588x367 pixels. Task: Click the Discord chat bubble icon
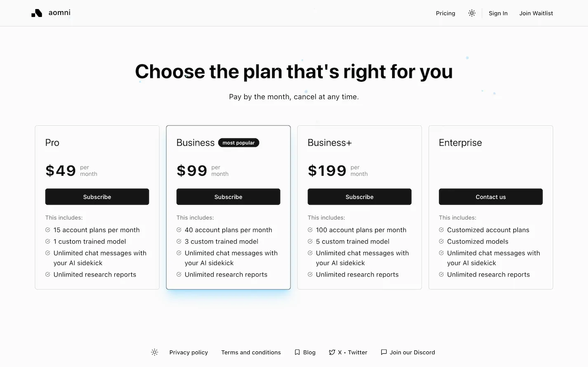384,352
